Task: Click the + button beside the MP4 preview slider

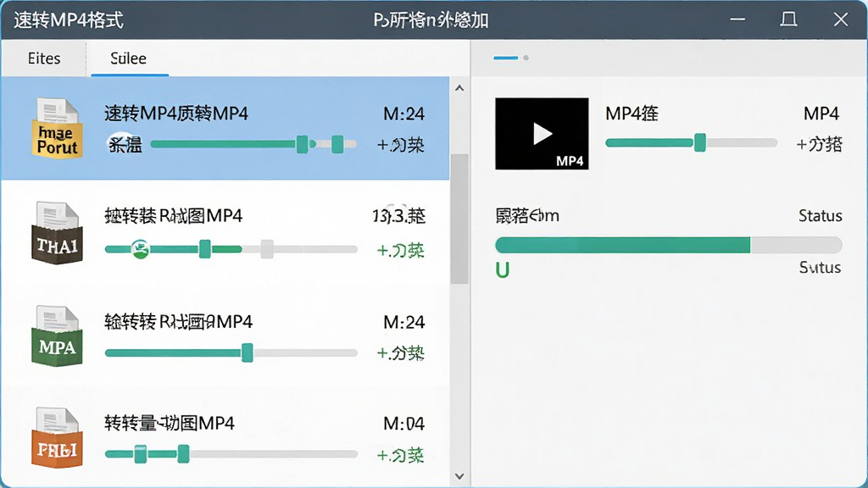Action: point(820,144)
